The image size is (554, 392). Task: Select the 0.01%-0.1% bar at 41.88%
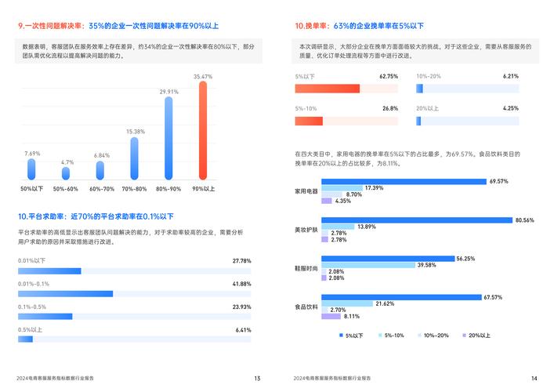65,294
